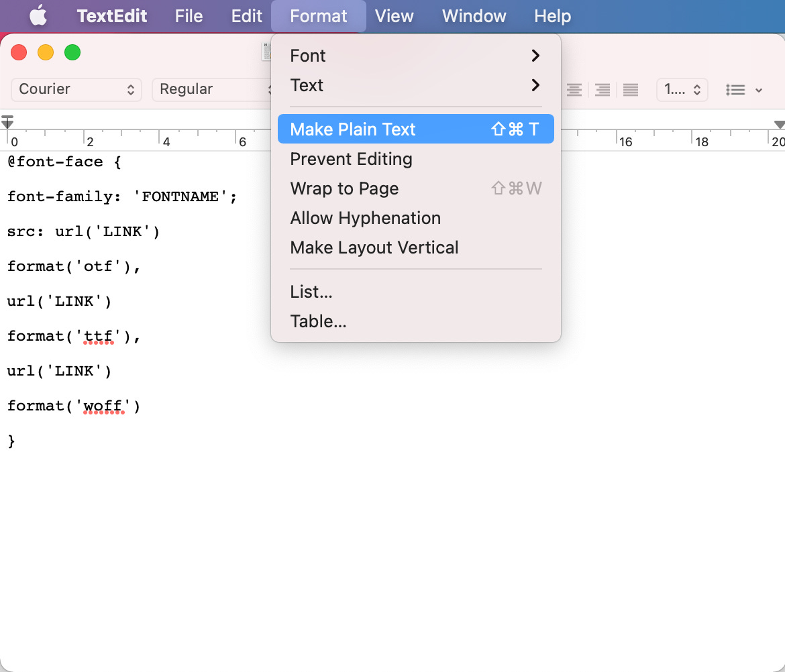Open the Courier font family dropdown
This screenshot has height=672, width=785.
[x=76, y=90]
